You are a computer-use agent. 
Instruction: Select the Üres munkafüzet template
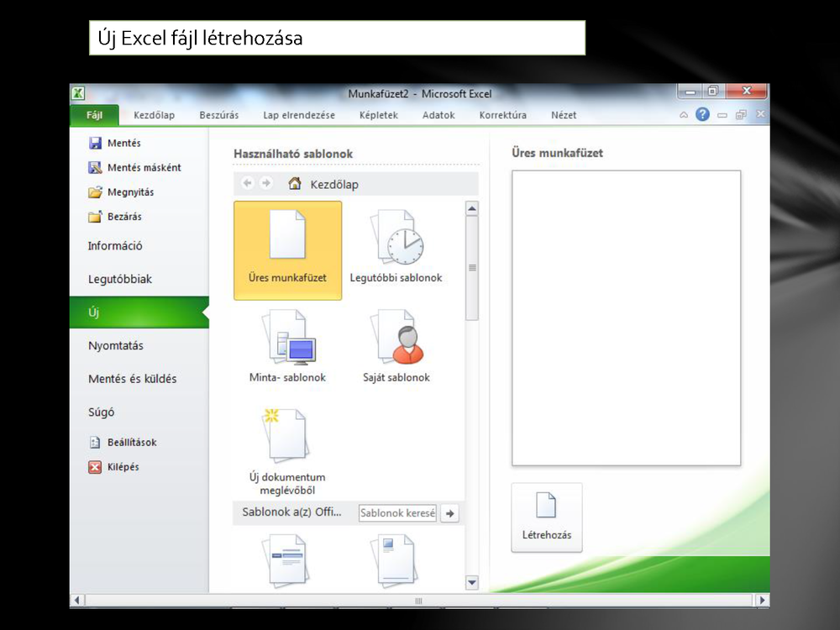[x=287, y=250]
